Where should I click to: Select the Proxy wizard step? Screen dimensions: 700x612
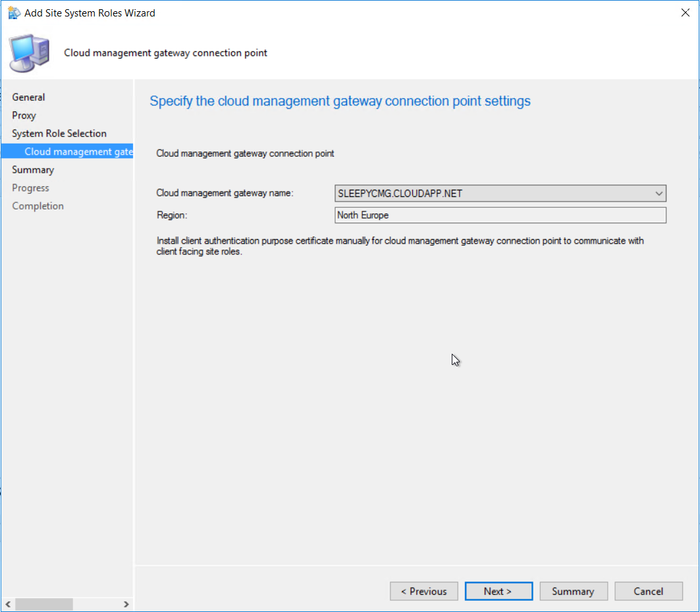click(24, 115)
